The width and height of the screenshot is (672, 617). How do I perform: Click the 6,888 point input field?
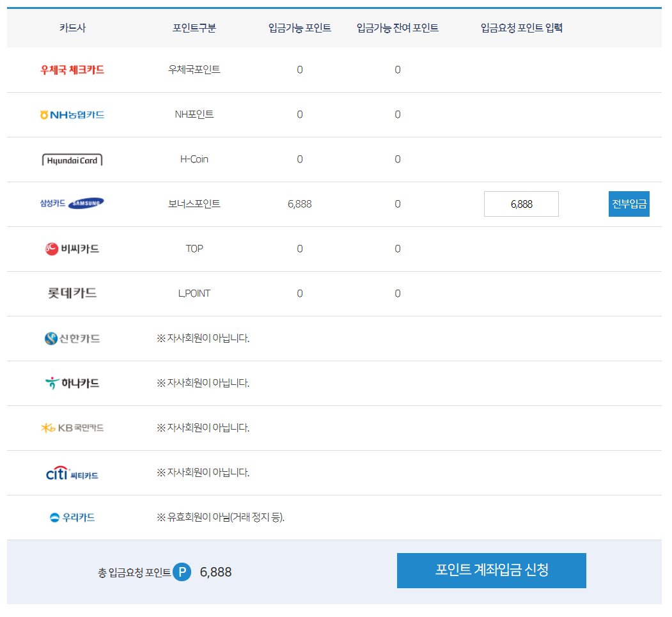(x=520, y=203)
